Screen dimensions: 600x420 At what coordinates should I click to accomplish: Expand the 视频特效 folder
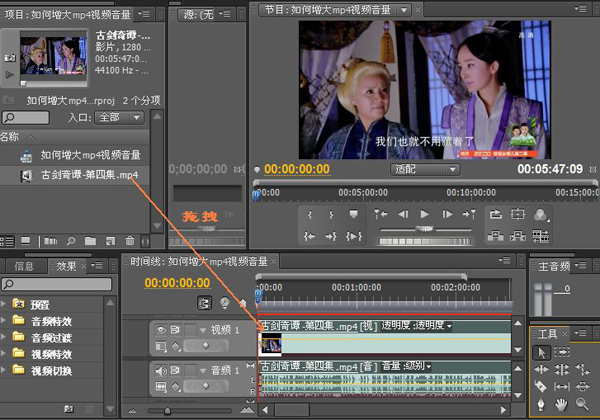[x=3, y=353]
